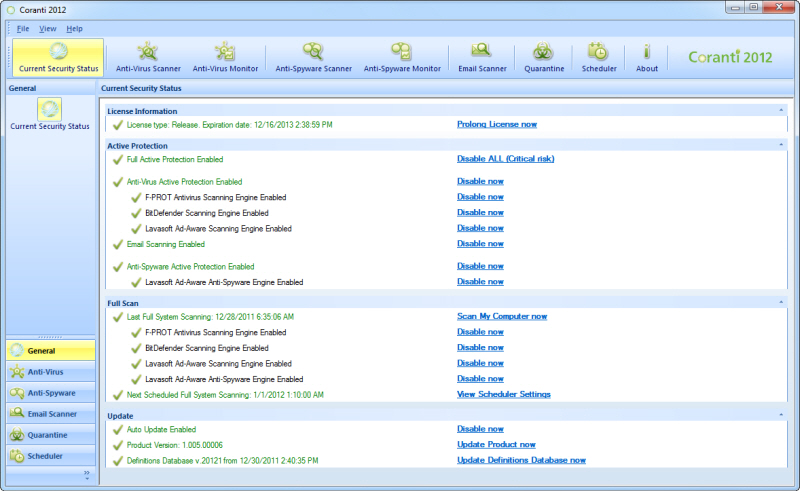Select 'License type: Release' expiration text
The width and height of the screenshot is (800, 491).
pos(230,125)
